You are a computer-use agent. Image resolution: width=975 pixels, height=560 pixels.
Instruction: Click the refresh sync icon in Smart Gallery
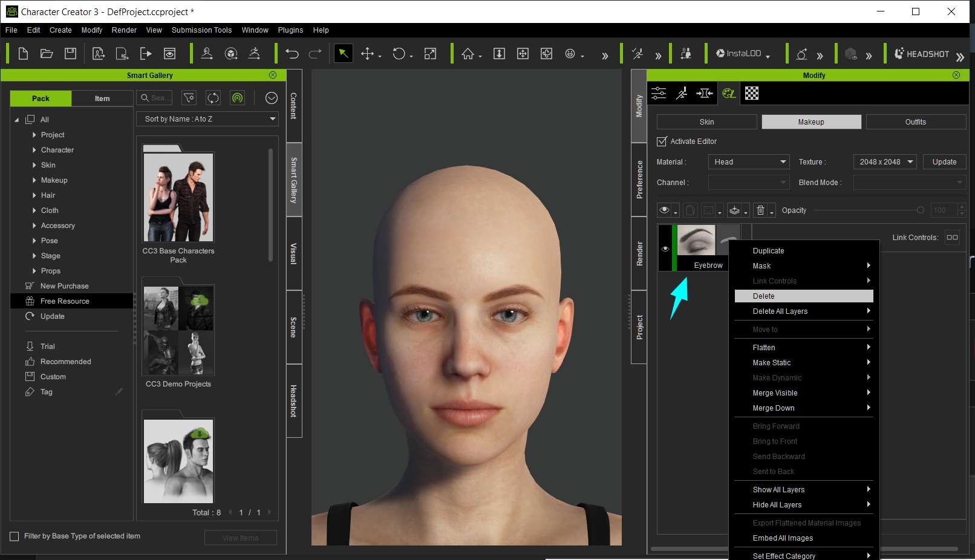(213, 98)
